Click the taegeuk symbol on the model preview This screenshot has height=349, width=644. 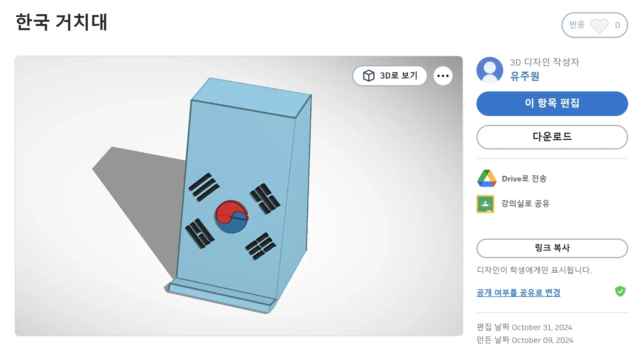tap(231, 217)
